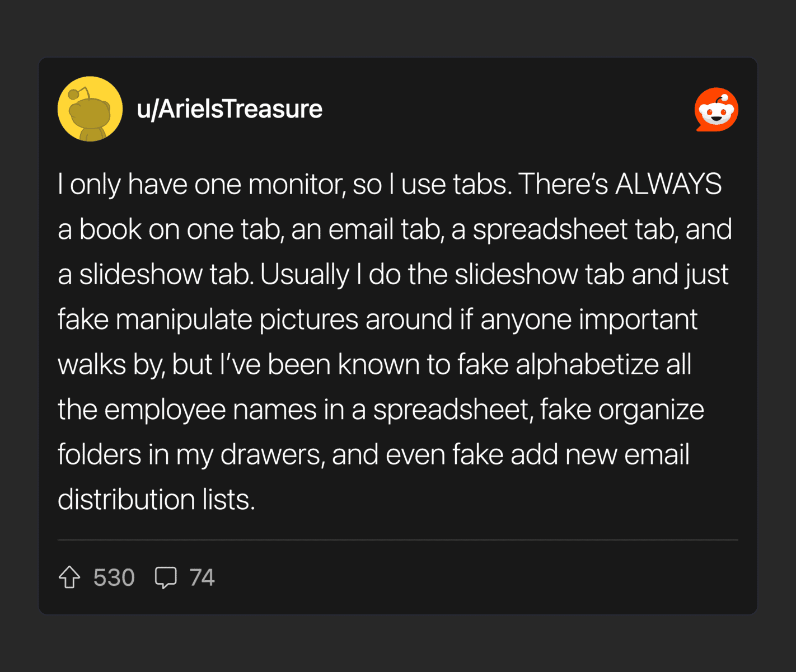This screenshot has width=796, height=672.
Task: Click the word "important" in the post
Action: 638,319
